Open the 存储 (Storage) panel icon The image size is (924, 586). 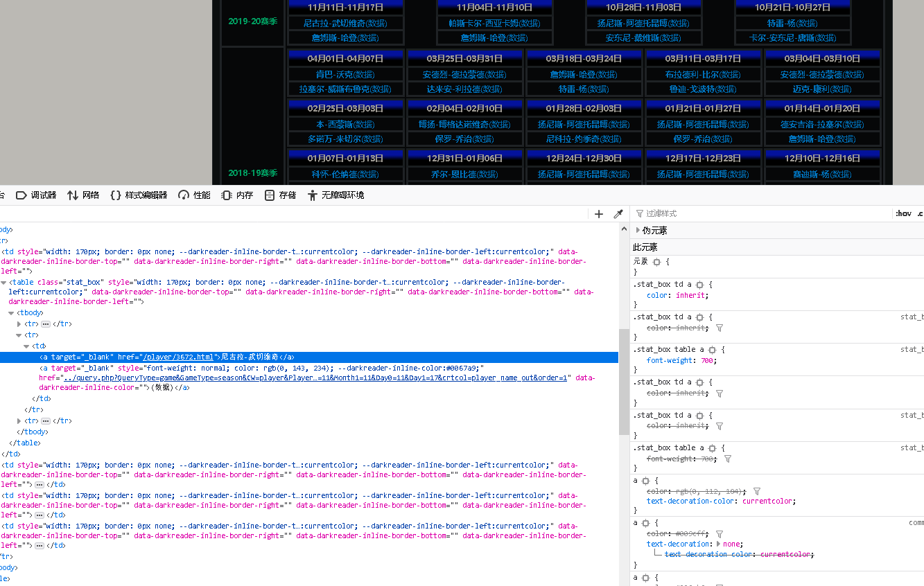click(x=269, y=195)
